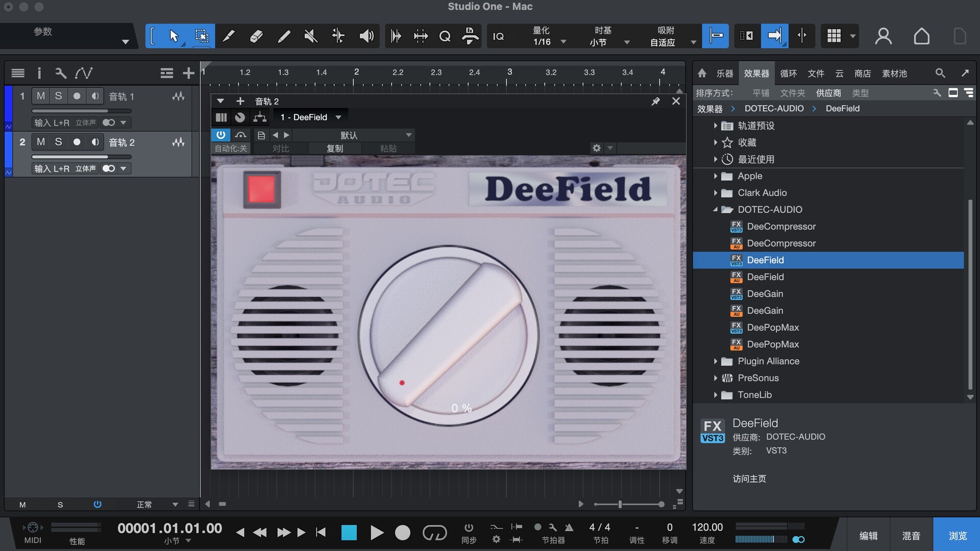Adjust the 音轨 1 volume fader
The height and width of the screenshot is (551, 980).
point(81,111)
